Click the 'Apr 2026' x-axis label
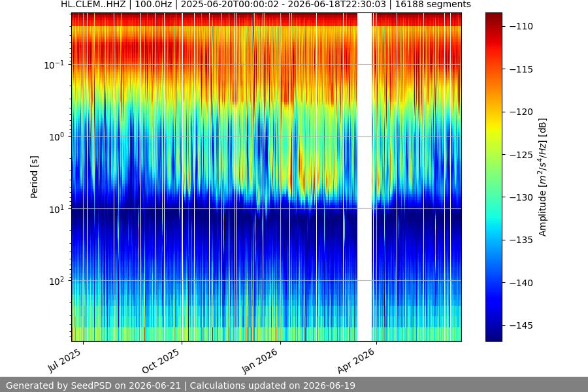The height and width of the screenshot is (392, 588). pos(356,361)
